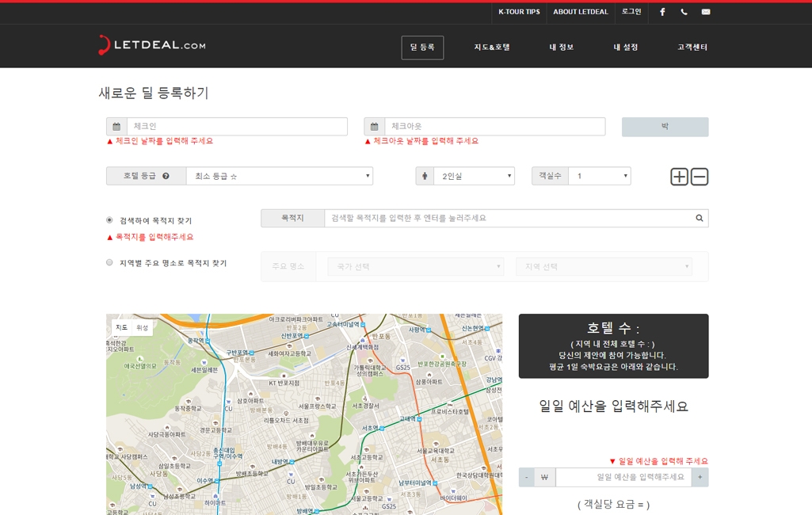Click 일일 예산을 입력해주세요 large heading

(614, 406)
